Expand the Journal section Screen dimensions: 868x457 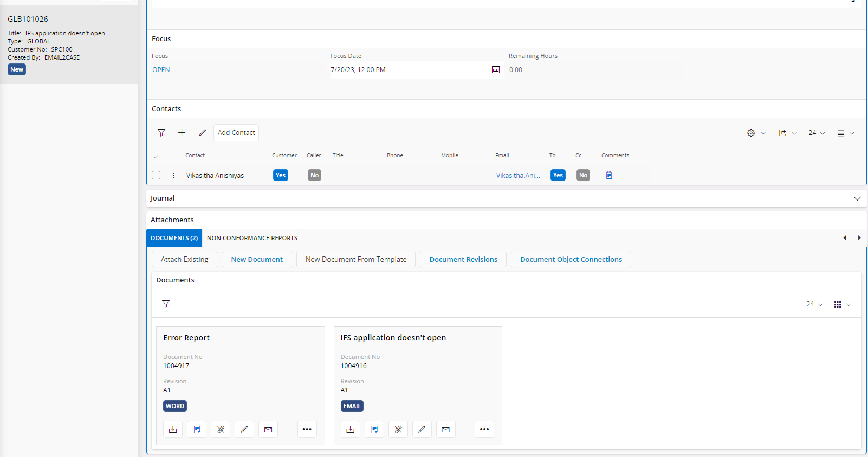[857, 198]
